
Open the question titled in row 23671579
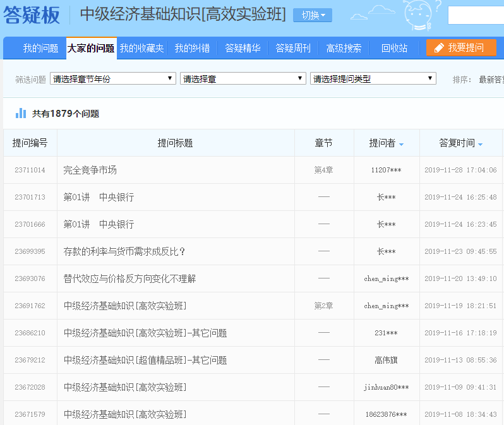(x=125, y=414)
